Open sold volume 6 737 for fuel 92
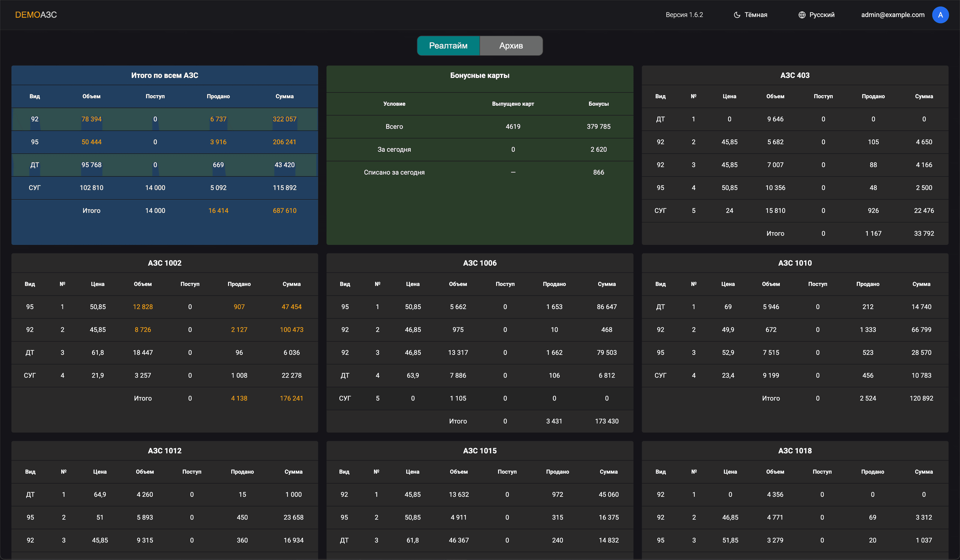 pyautogui.click(x=218, y=119)
